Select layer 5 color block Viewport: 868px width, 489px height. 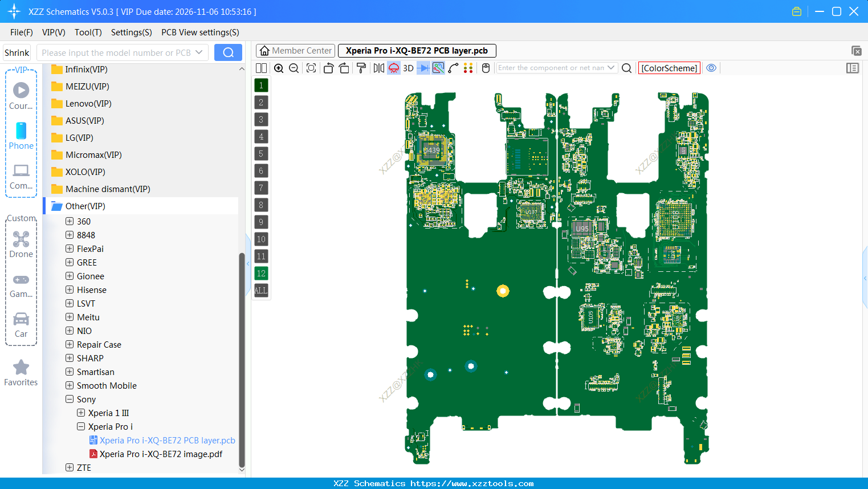click(260, 153)
